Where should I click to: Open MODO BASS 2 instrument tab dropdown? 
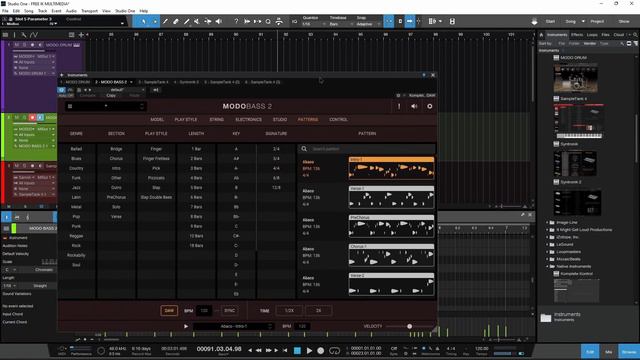(x=131, y=82)
